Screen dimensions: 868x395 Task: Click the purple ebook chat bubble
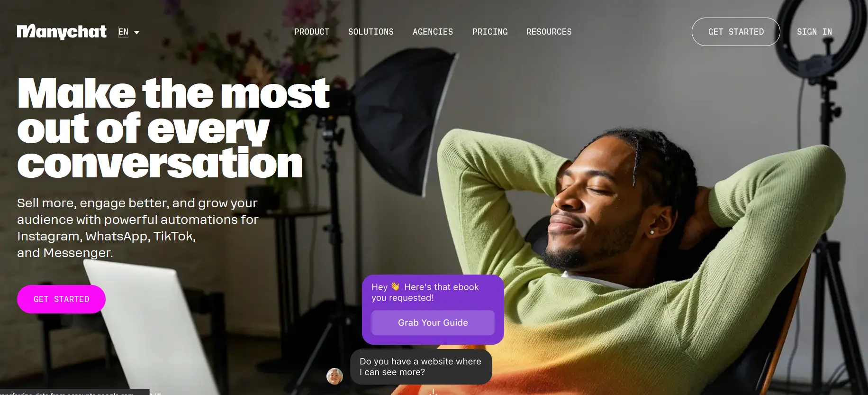coord(433,310)
